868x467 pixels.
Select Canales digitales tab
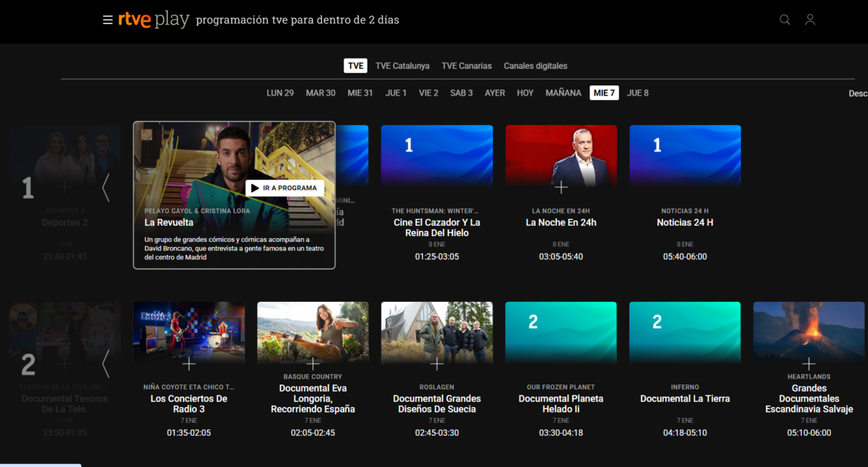tap(535, 66)
